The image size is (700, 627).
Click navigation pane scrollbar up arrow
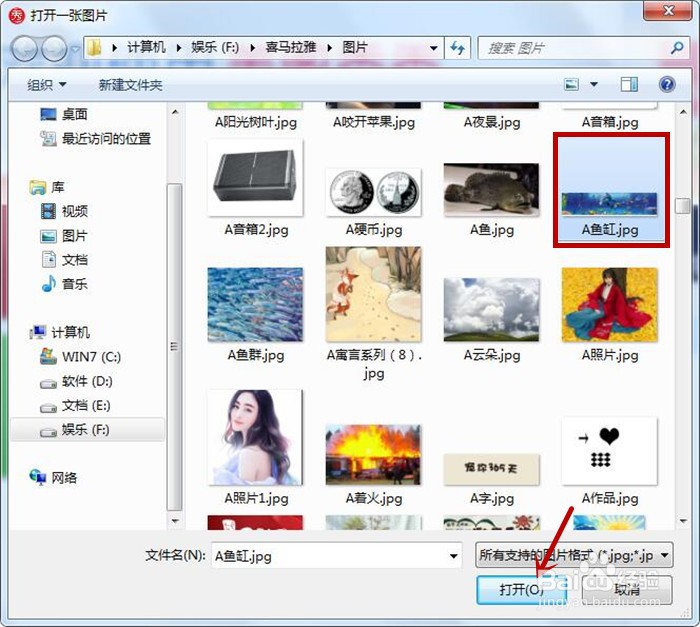coord(175,112)
